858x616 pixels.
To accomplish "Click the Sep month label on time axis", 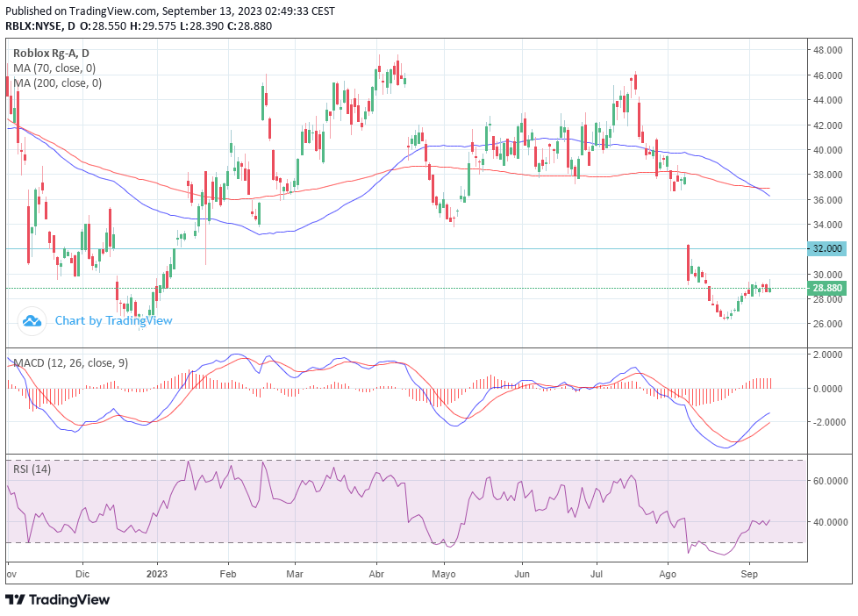I will (749, 574).
